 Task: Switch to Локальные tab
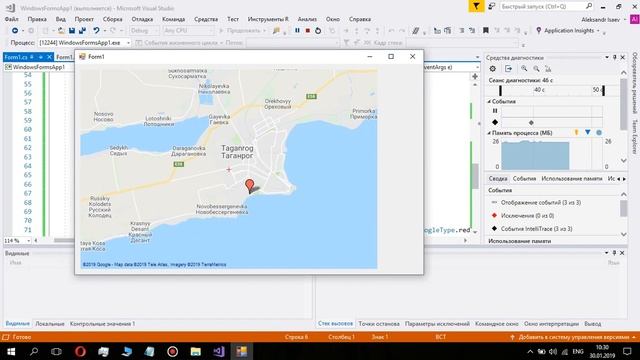[50, 324]
